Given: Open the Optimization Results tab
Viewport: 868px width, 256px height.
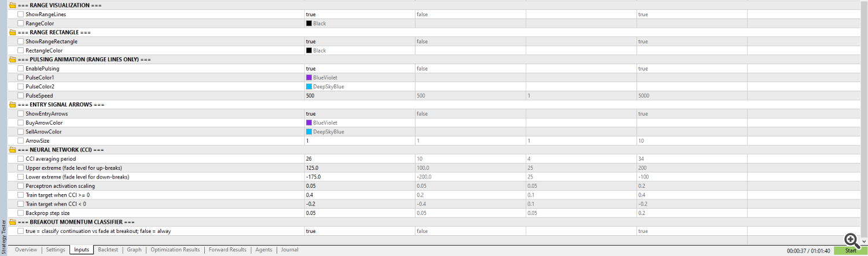Looking at the screenshot, I should pyautogui.click(x=175, y=250).
